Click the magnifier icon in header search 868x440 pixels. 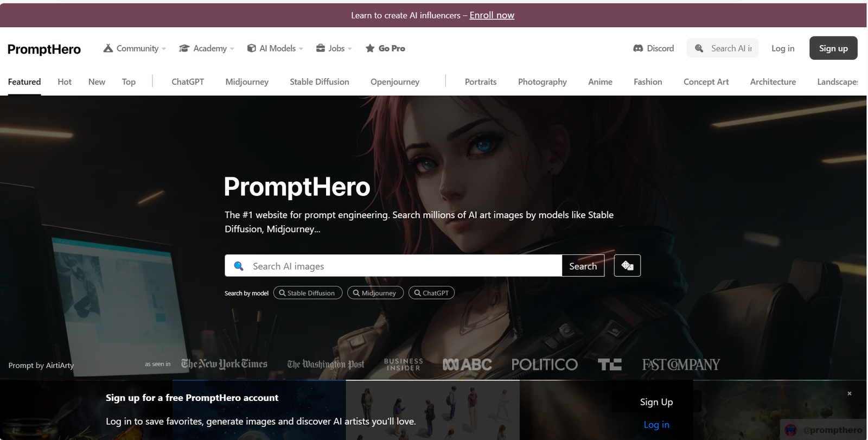click(699, 48)
